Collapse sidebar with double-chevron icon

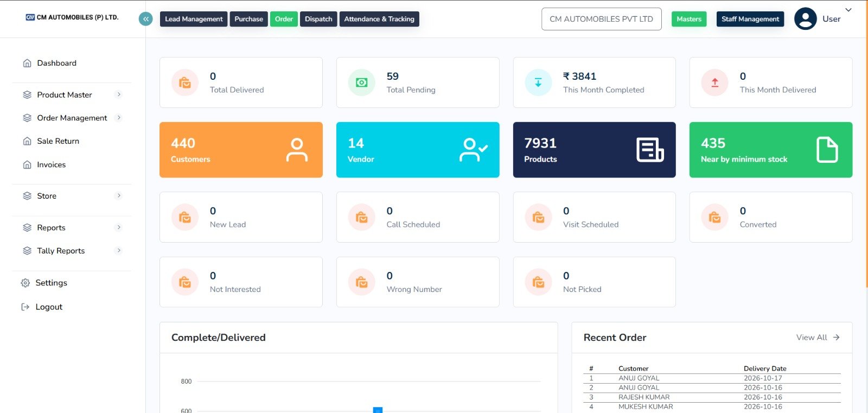pos(145,19)
